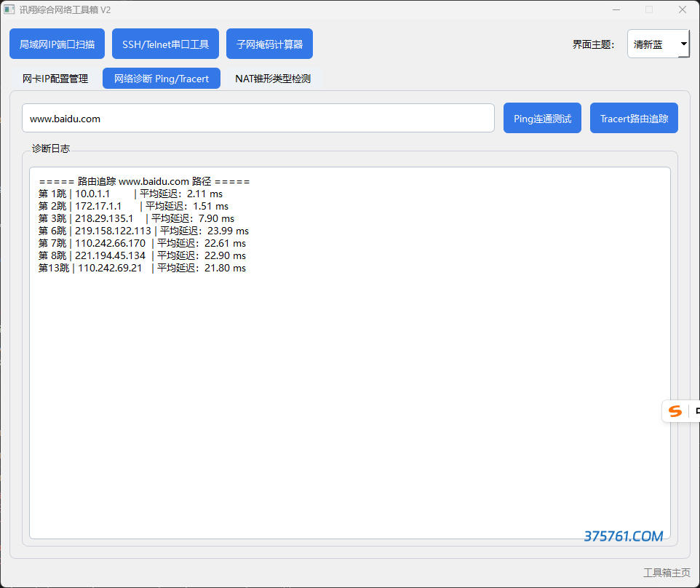Expand the 界面主题 dropdown (清新蓝)
Screen dimensions: 700x588
point(658,44)
